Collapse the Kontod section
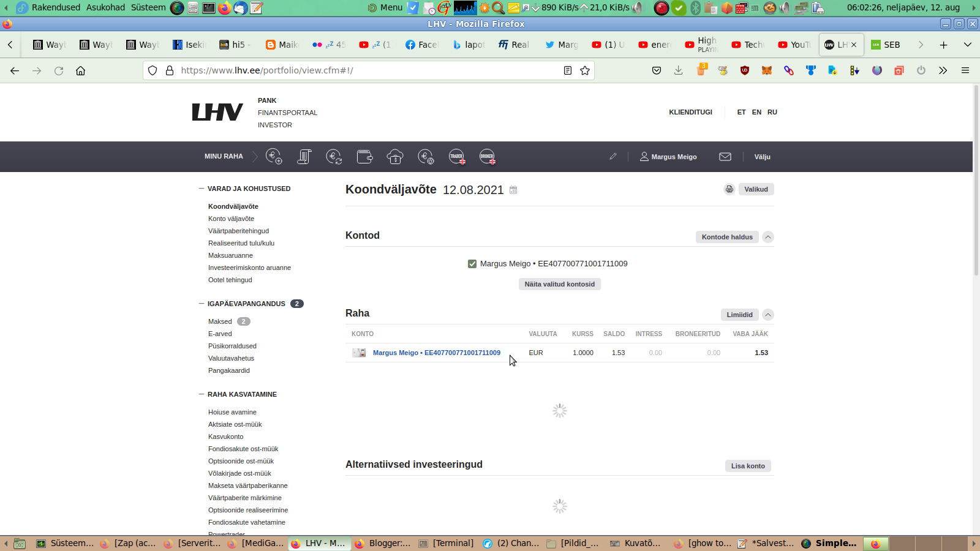Screen dimensions: 980x551 tap(767, 237)
